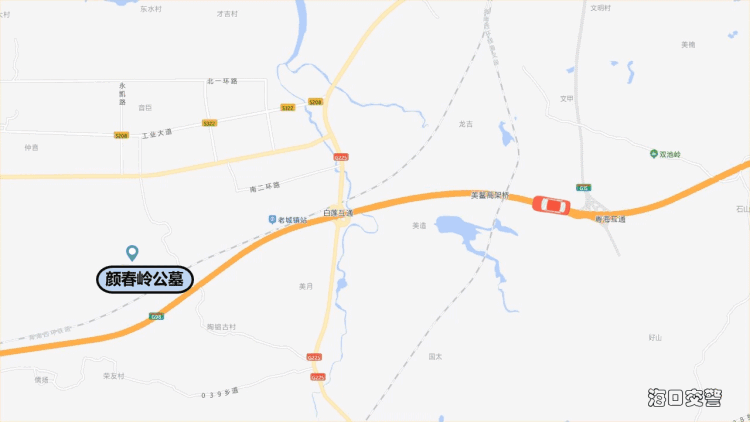Click the red car icon on highway

tap(551, 205)
